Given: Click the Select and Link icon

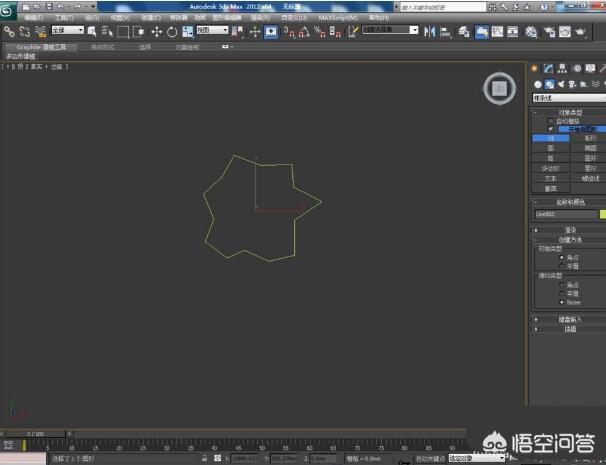Looking at the screenshot, I should tap(9, 32).
